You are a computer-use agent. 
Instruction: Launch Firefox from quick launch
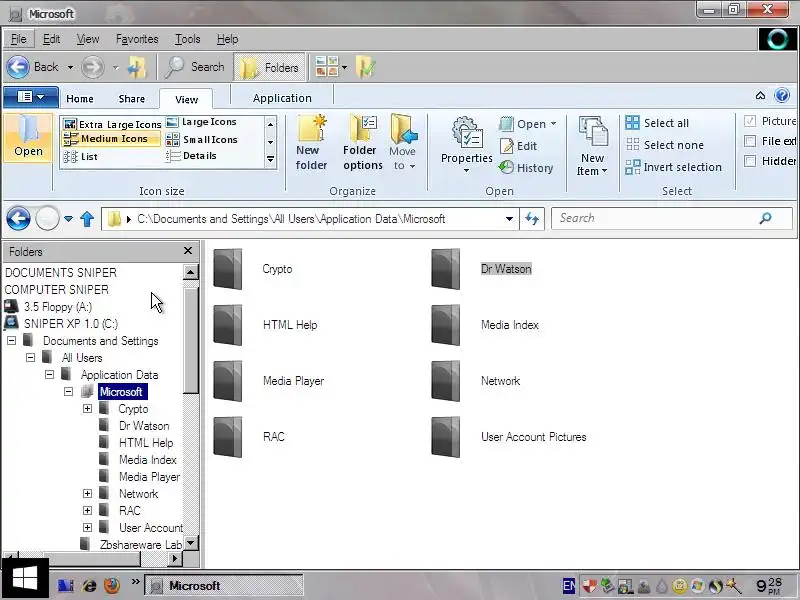point(112,585)
